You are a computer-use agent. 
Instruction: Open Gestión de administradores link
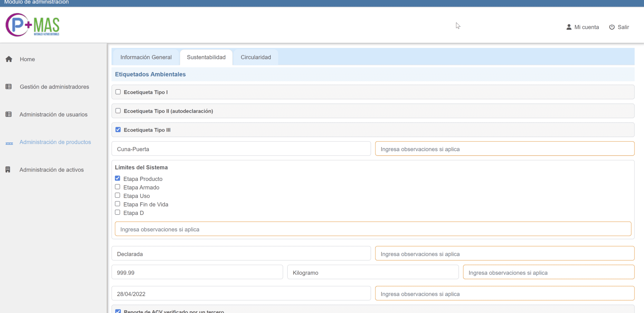[x=54, y=87]
